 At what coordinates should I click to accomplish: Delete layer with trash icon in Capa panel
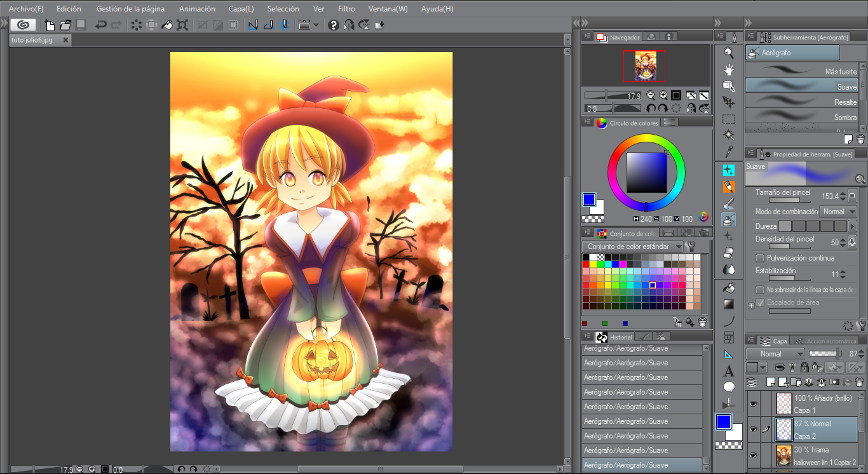pyautogui.click(x=860, y=382)
